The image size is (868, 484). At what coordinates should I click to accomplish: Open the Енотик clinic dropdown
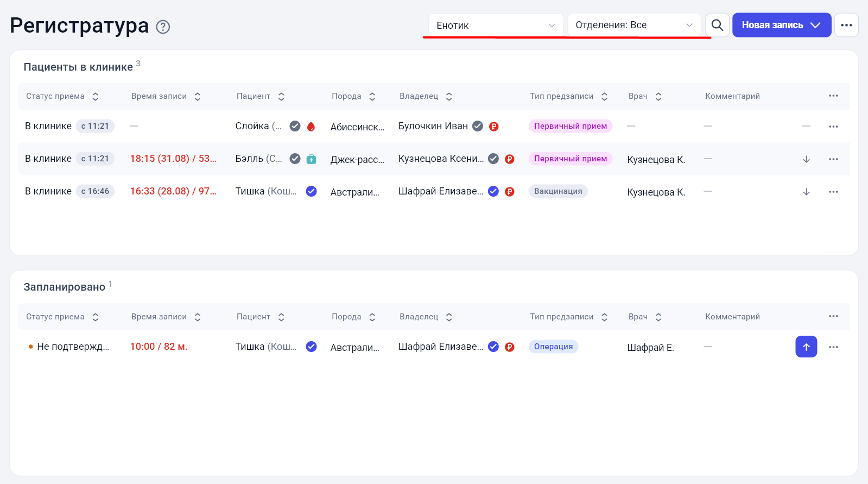tap(496, 25)
